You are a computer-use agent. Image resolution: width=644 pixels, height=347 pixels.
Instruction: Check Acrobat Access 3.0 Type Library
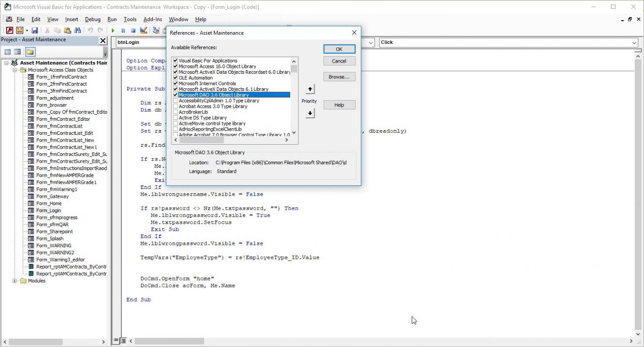tap(176, 106)
